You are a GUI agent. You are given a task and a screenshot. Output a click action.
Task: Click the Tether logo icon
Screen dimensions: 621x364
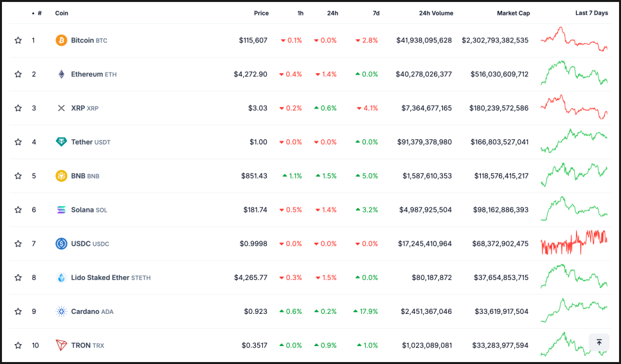click(x=61, y=142)
